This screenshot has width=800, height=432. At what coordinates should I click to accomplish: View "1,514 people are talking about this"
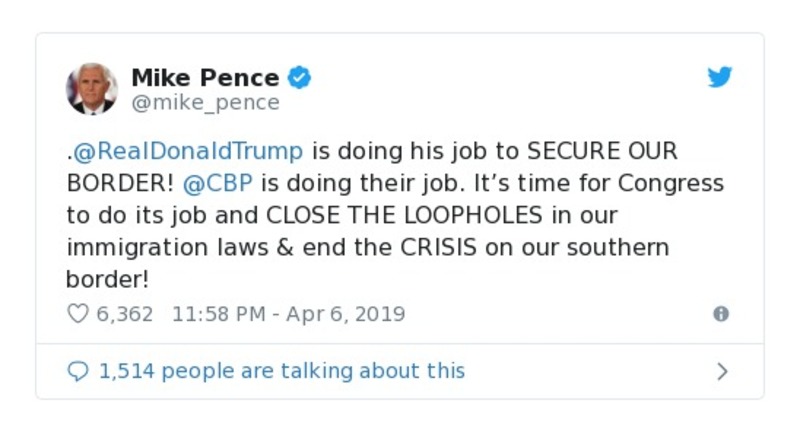pyautogui.click(x=281, y=371)
